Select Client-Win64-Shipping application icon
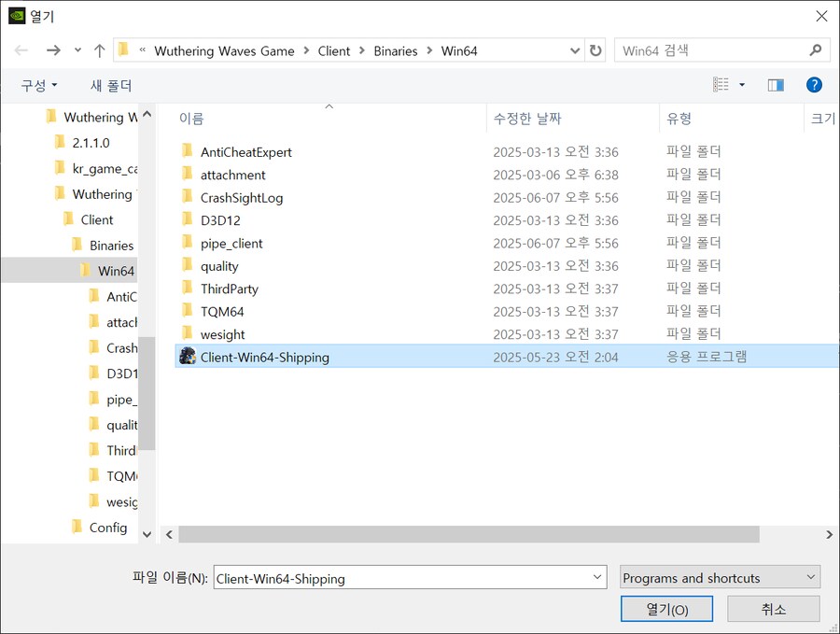840x634 pixels. [x=188, y=356]
